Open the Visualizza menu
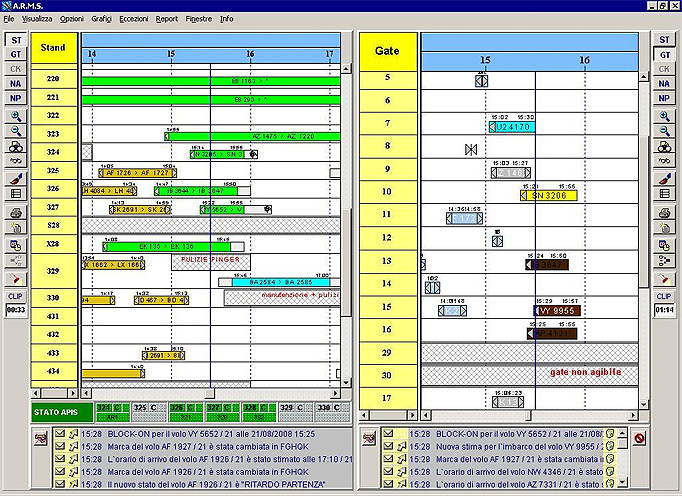Image resolution: width=682 pixels, height=496 pixels. [37, 19]
